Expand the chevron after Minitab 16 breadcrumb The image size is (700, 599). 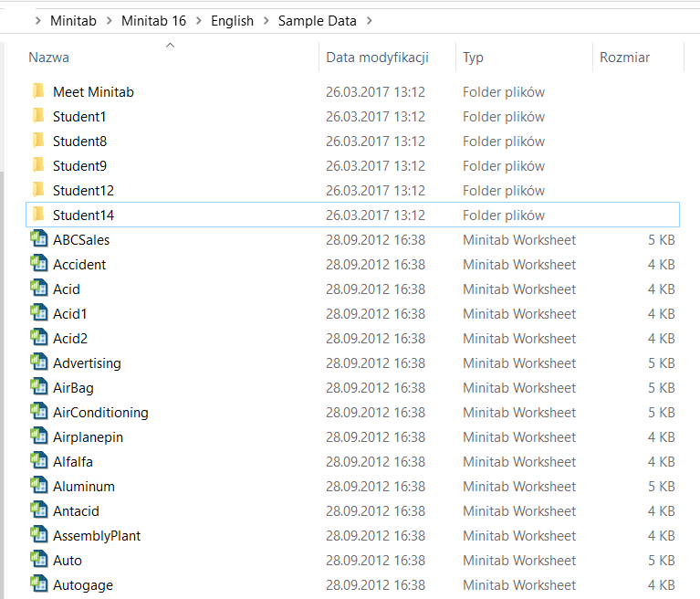[199, 21]
